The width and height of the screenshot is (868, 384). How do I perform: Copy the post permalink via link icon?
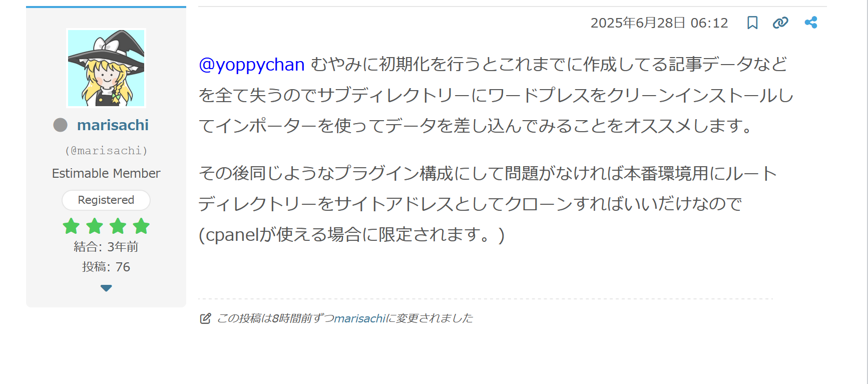(x=780, y=23)
